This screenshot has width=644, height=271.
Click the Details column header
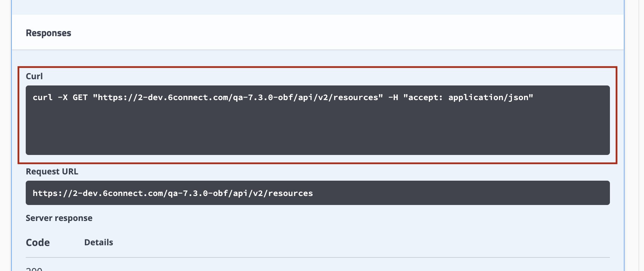[x=98, y=243]
